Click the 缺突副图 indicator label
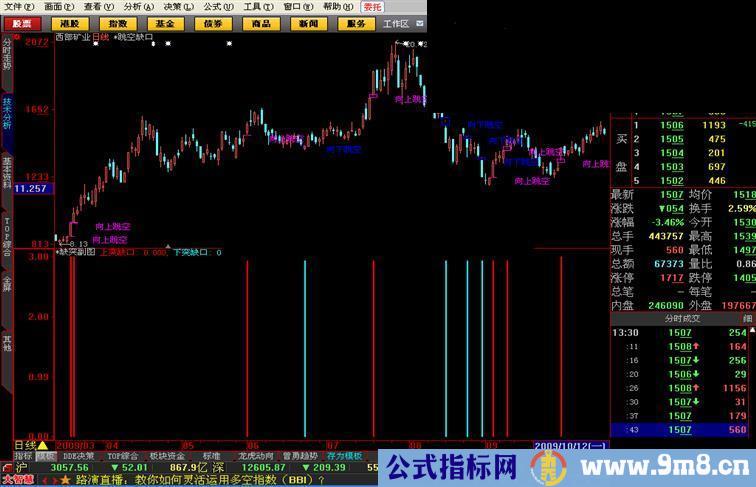This screenshot has width=756, height=487. 77,252
